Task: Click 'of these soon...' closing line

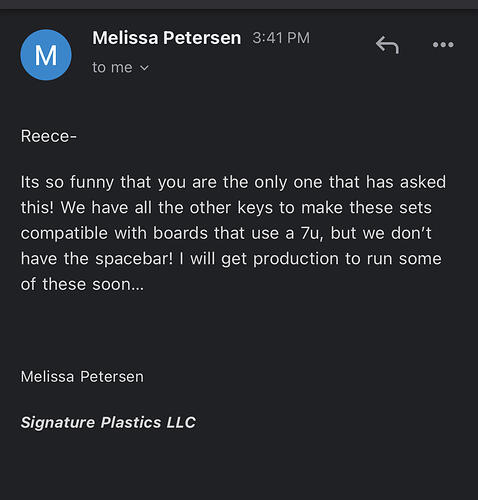Action: pyautogui.click(x=82, y=284)
